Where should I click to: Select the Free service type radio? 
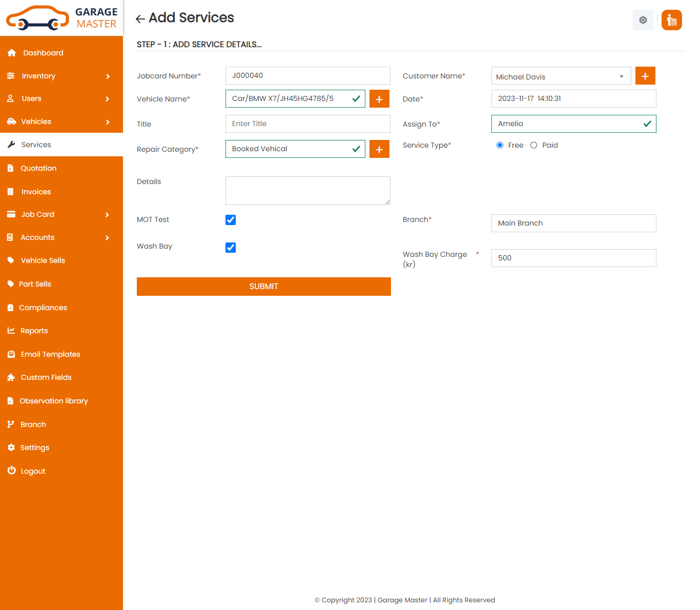pyautogui.click(x=500, y=145)
